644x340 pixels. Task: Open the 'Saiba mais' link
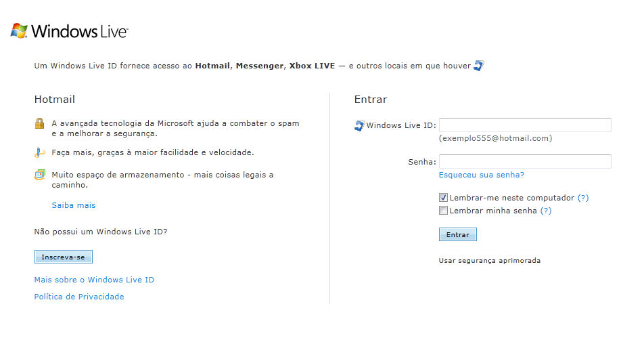(x=74, y=205)
